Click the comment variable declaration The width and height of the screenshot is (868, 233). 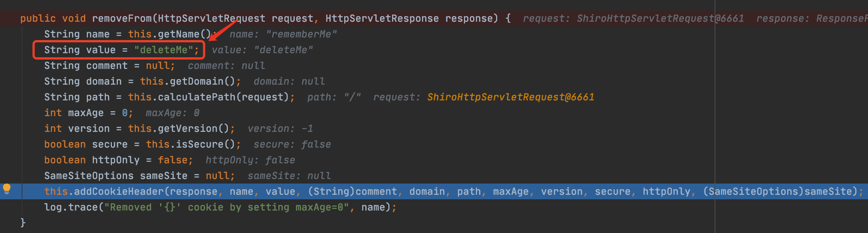107,66
